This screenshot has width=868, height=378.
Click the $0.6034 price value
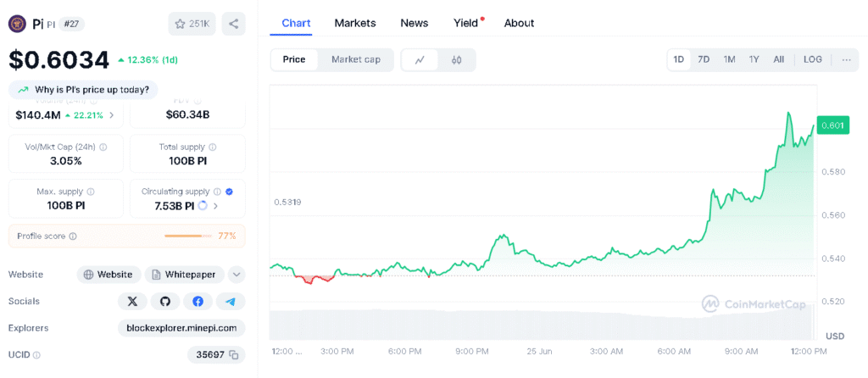pos(58,60)
